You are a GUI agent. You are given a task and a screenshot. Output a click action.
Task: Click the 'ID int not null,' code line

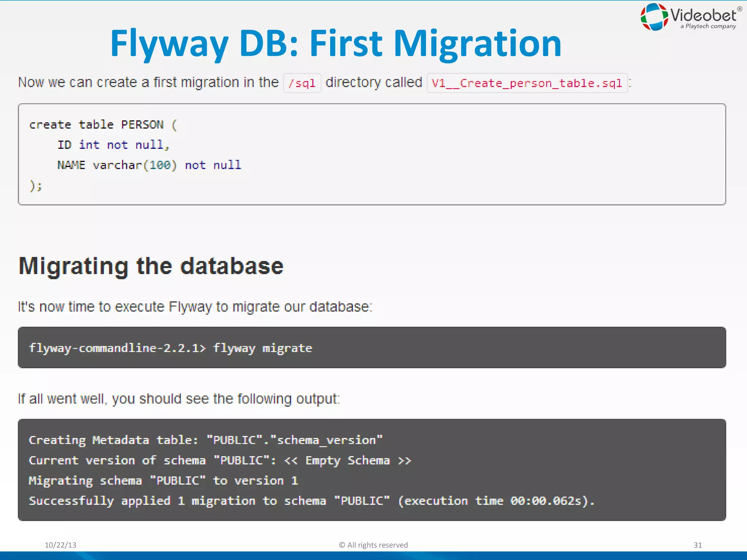click(x=113, y=145)
